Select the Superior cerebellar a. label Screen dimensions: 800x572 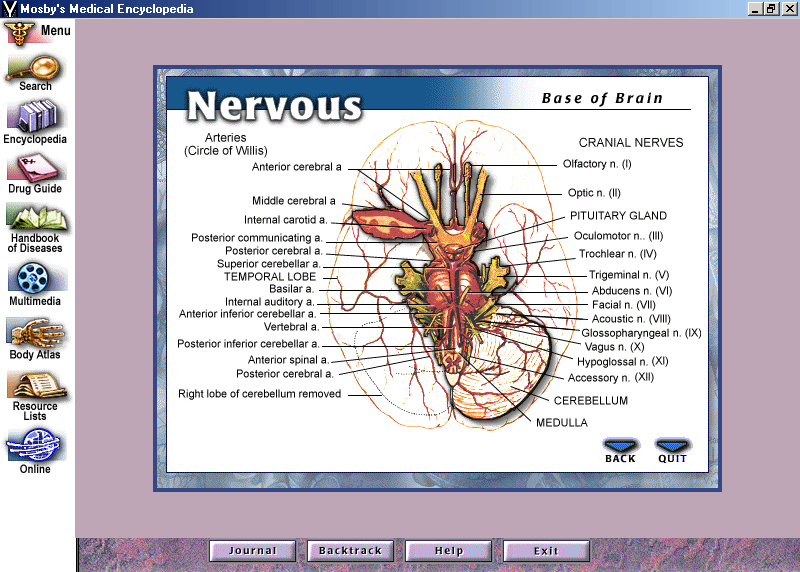[x=268, y=264]
